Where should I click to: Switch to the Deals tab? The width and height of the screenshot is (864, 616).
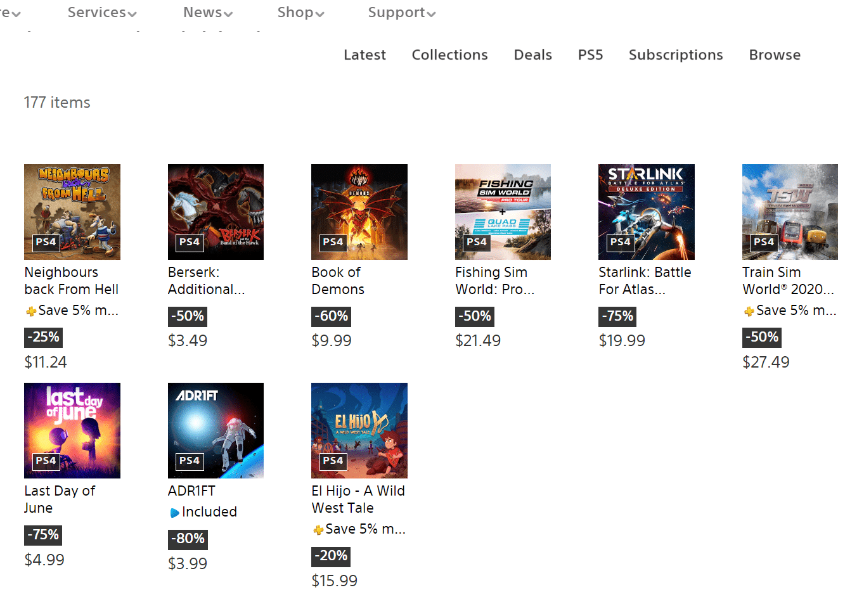[x=533, y=55]
